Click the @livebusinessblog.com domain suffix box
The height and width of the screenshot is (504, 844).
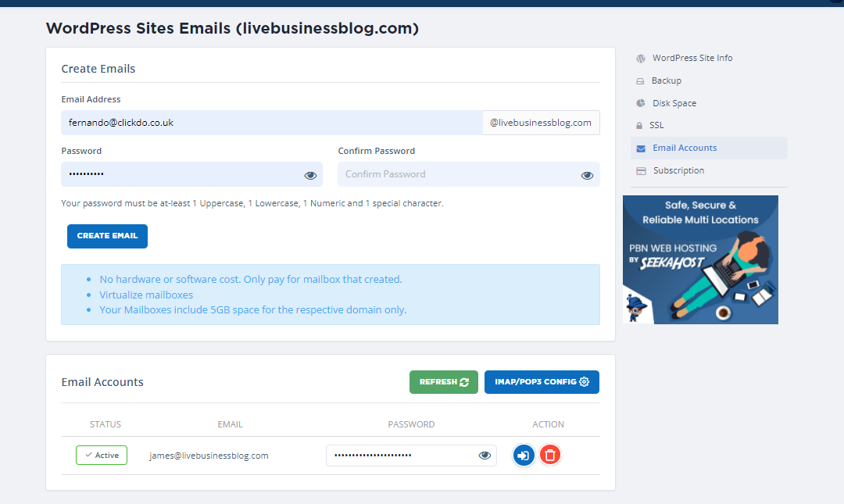pos(541,123)
